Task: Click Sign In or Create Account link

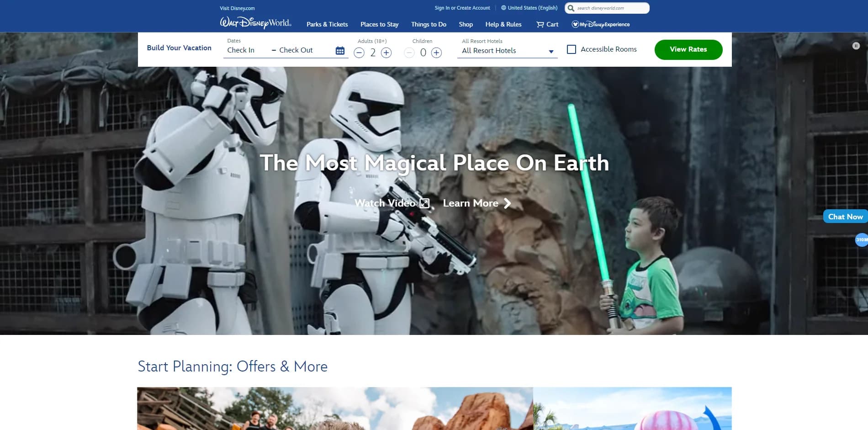Action: click(462, 8)
